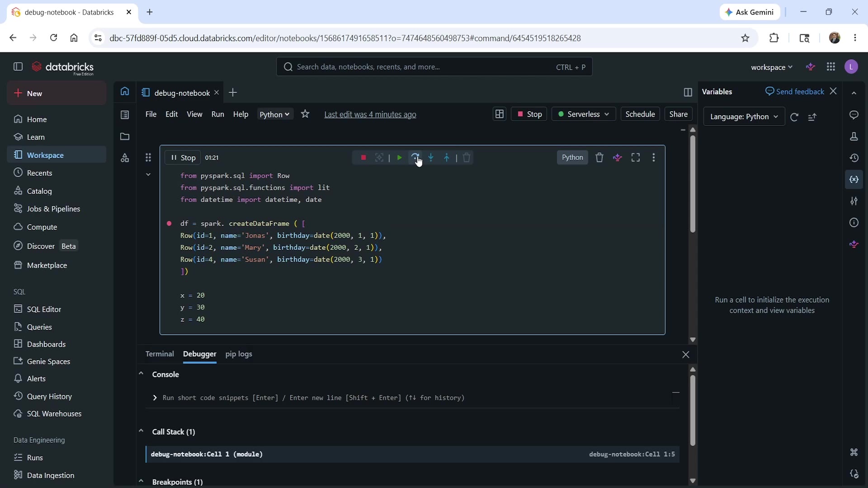Stop the notebook run in the header
The width and height of the screenshot is (868, 488).
coord(529,114)
